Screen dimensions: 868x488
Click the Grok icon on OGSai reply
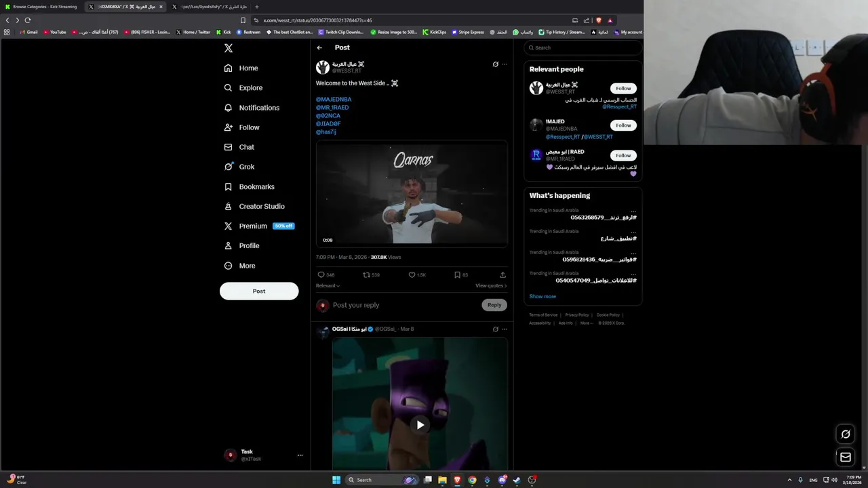click(x=496, y=329)
